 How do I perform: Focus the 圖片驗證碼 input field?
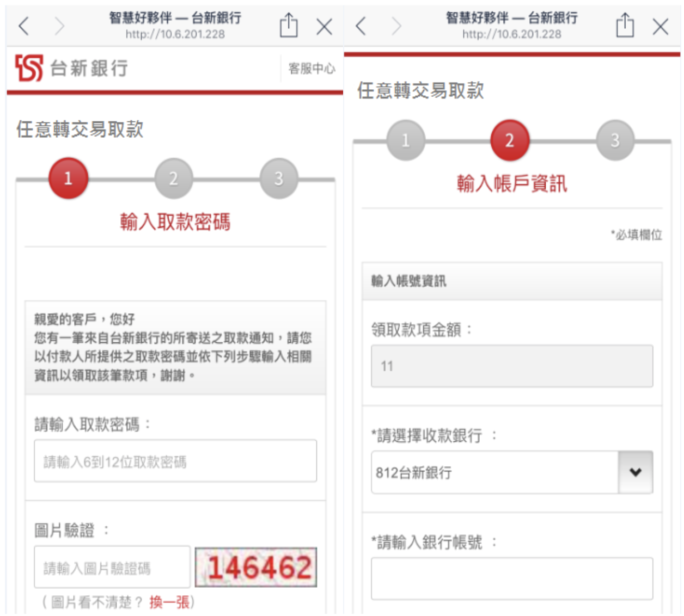112,567
